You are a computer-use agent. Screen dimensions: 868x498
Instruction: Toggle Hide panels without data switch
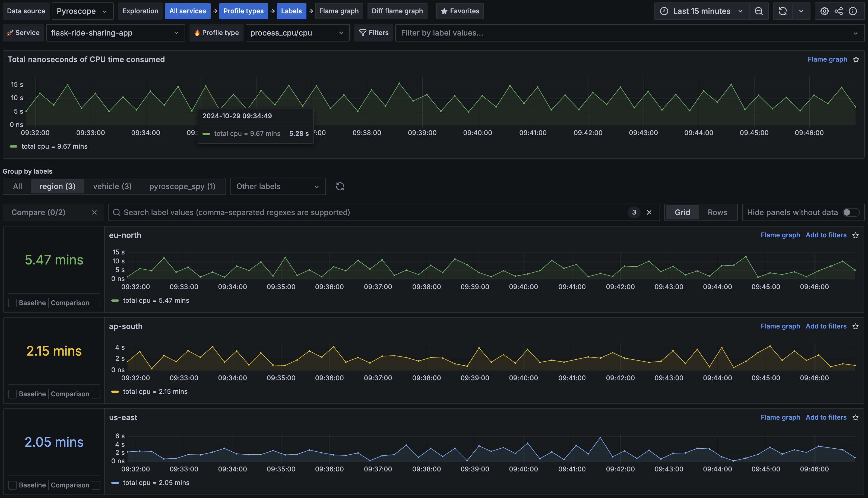(851, 212)
